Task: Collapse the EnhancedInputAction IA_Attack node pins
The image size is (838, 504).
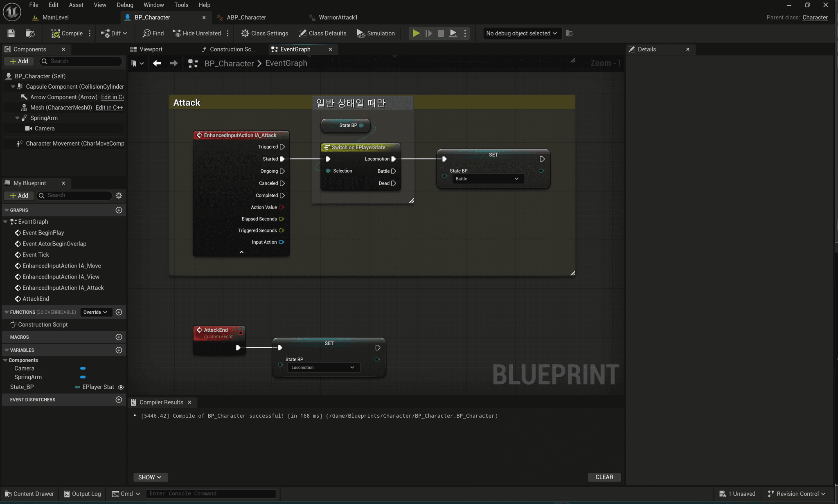Action: [x=241, y=252]
